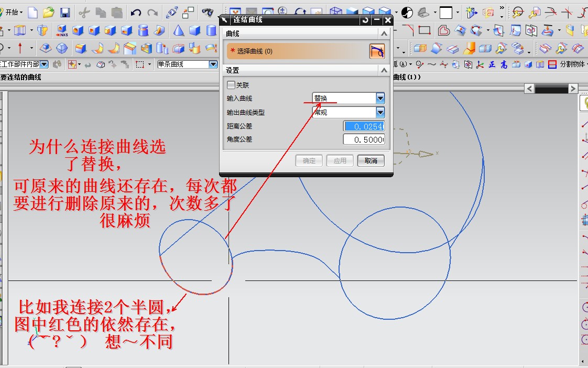Click the red vector arrow icon
The image size is (588, 368).
click(20, 48)
